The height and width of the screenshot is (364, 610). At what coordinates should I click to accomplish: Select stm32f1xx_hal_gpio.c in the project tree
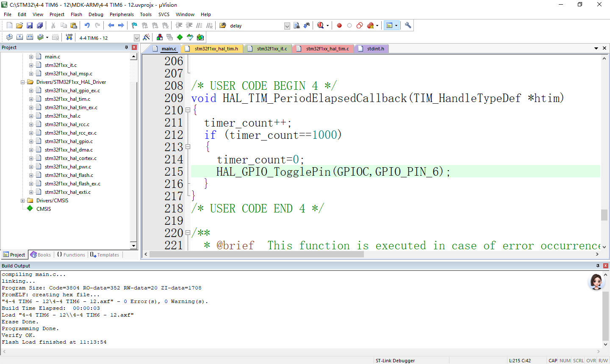click(69, 141)
